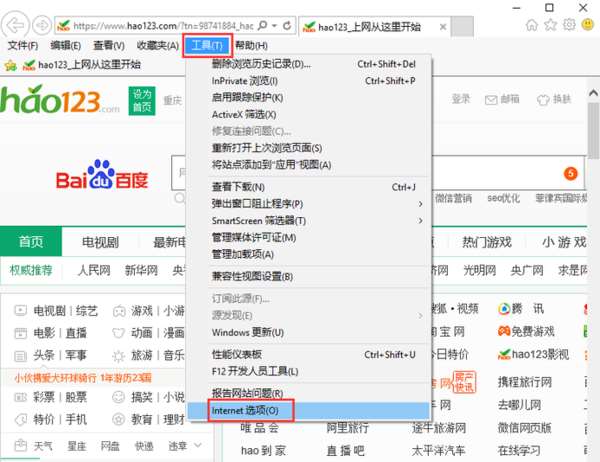This screenshot has width=600, height=462.
Task: Close the hao123 browser tab
Action: [x=443, y=27]
